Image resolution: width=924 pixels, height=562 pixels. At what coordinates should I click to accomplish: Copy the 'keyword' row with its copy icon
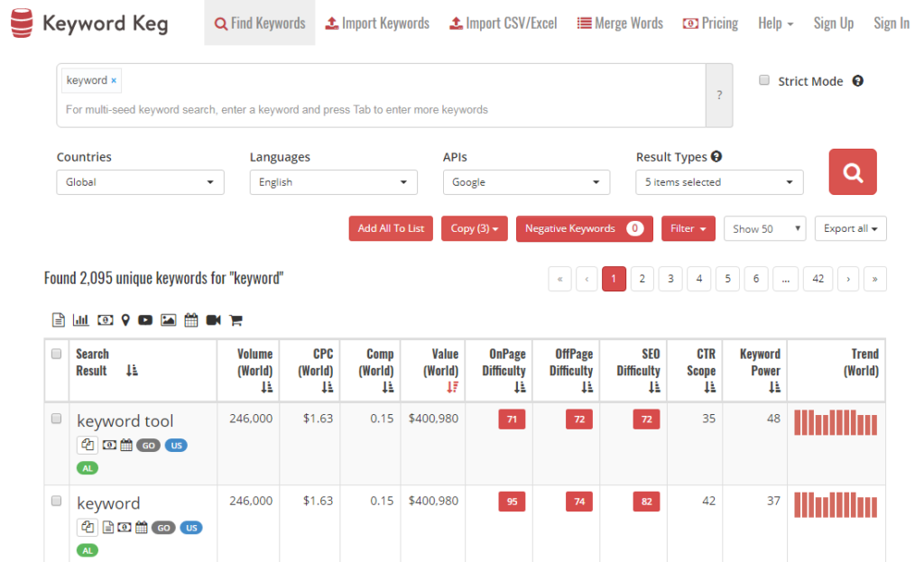[x=88, y=527]
